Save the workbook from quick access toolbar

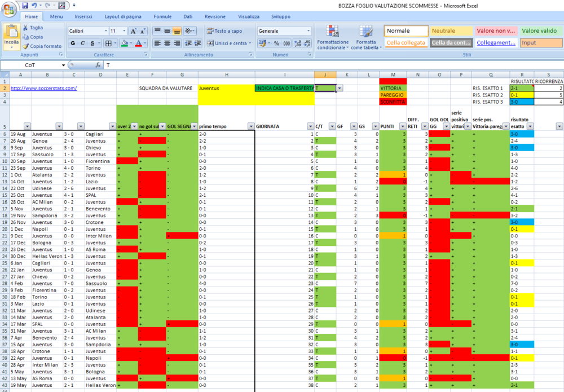[x=25, y=6]
